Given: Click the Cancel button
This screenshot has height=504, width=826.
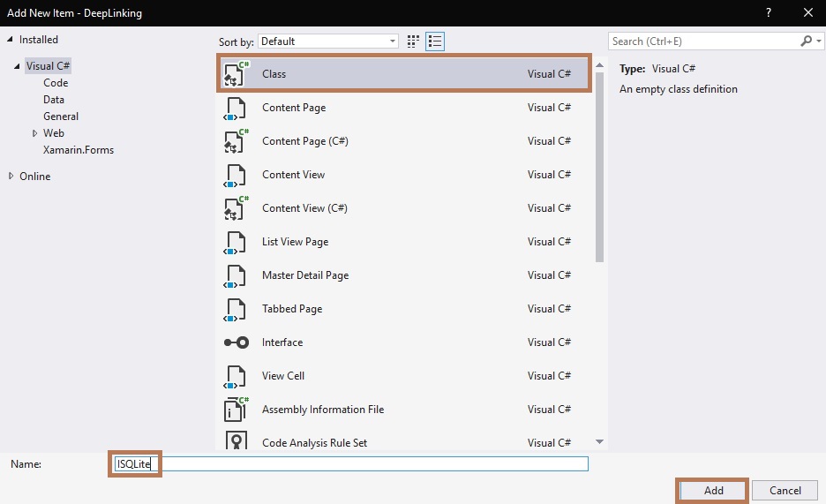Looking at the screenshot, I should (785, 490).
